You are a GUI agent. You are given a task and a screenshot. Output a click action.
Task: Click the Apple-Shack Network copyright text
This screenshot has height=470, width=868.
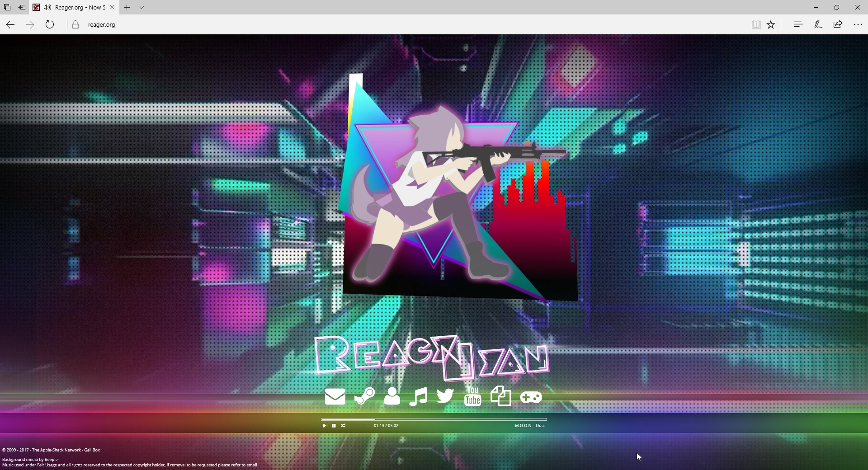pyautogui.click(x=52, y=450)
